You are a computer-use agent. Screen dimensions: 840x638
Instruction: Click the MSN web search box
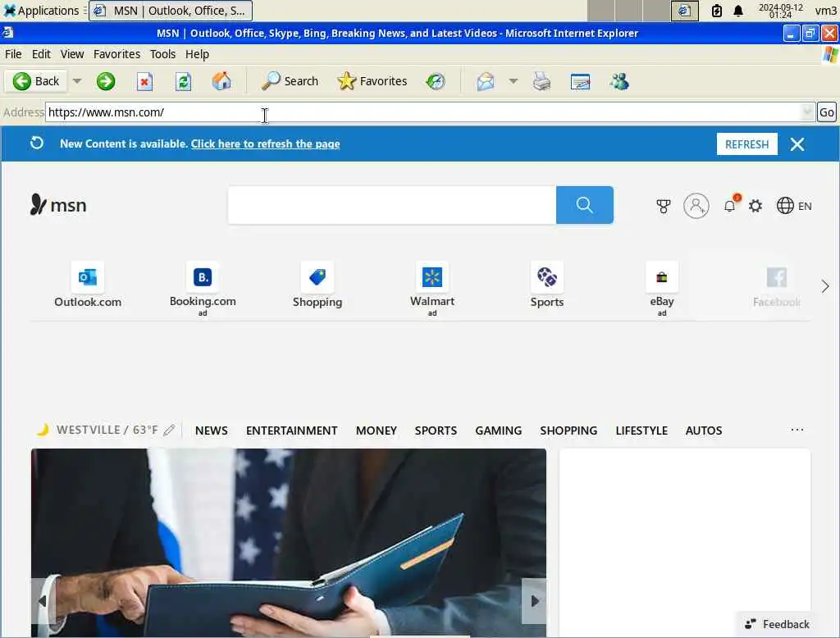click(x=392, y=205)
